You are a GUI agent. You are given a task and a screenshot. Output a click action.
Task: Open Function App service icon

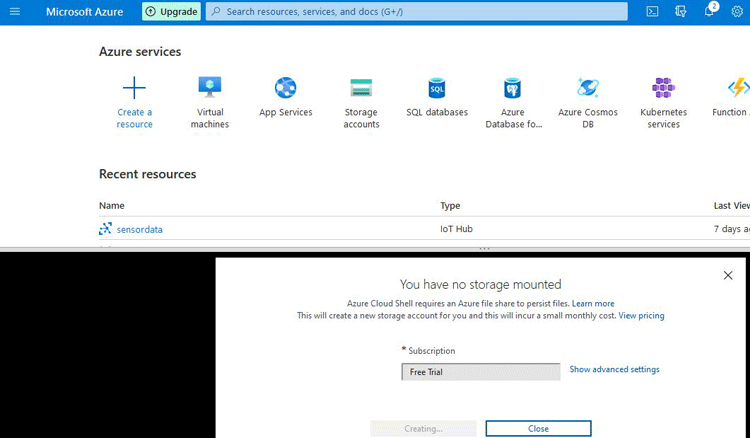click(738, 88)
